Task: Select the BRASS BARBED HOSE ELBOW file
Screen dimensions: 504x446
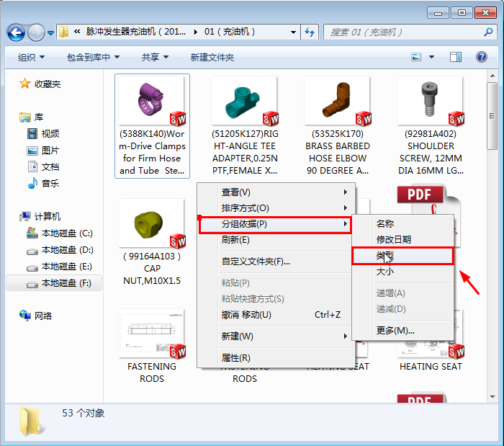Action: coord(338,126)
